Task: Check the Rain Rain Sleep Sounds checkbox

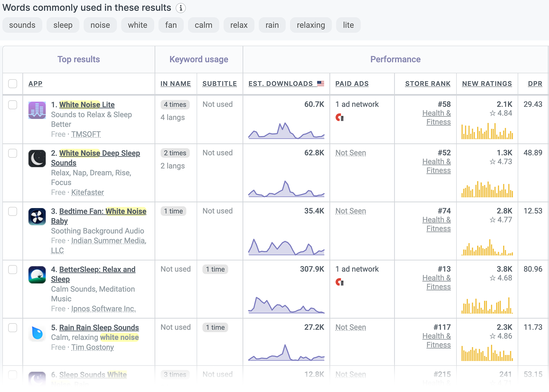Action: coord(13,327)
